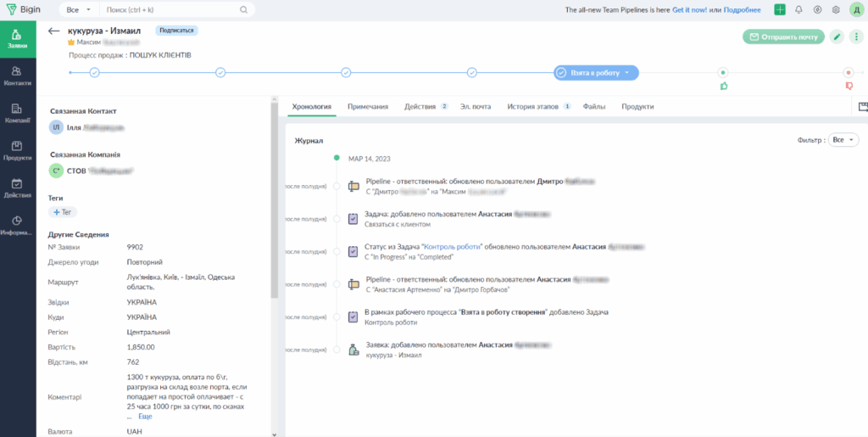Open the Фильтр Все dropdown
The width and height of the screenshot is (868, 437).
click(x=844, y=140)
